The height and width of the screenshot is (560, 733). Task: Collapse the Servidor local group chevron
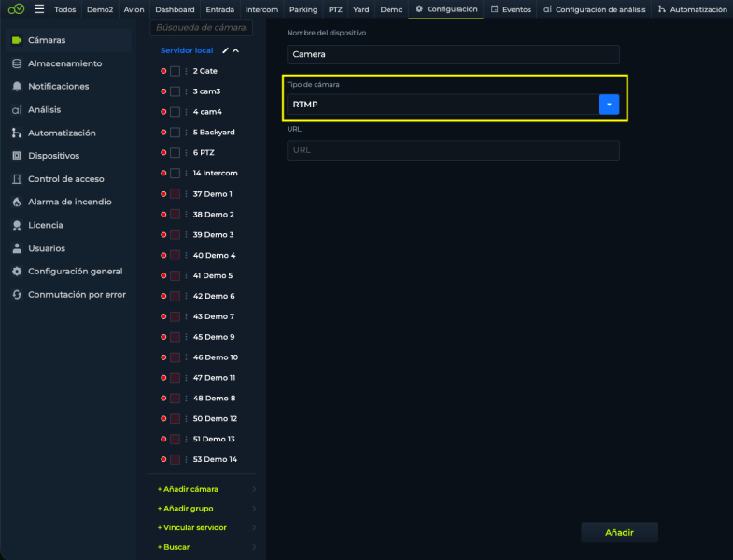[236, 50]
